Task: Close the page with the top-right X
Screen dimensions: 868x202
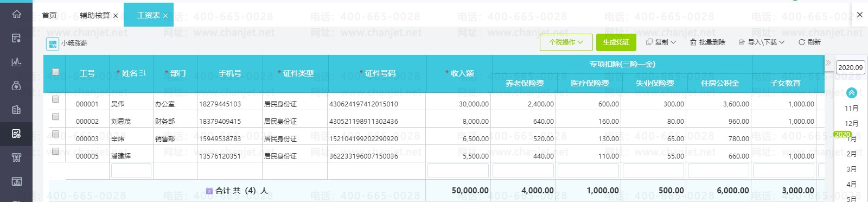Action: tap(859, 15)
